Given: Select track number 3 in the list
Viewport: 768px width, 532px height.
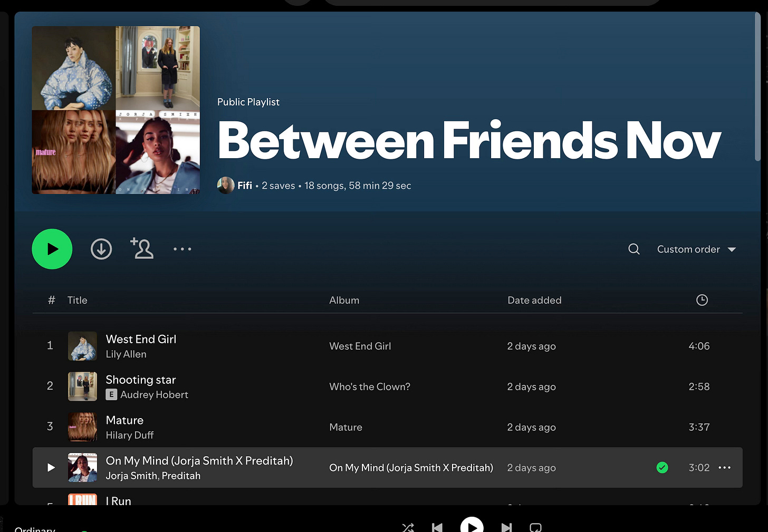Looking at the screenshot, I should click(50, 427).
